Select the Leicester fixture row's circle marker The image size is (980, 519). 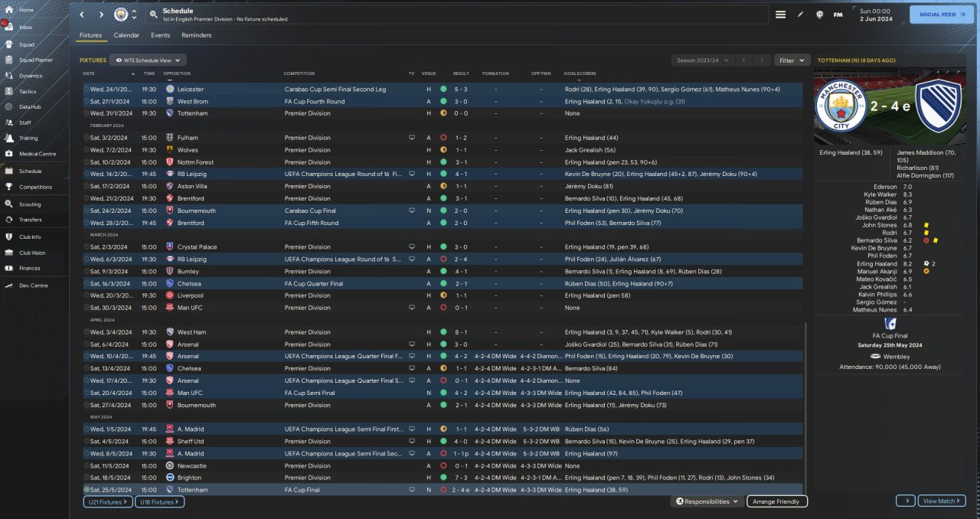point(87,89)
